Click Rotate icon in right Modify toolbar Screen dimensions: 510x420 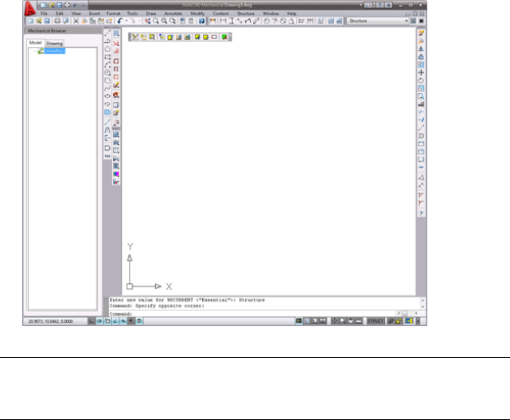421,80
